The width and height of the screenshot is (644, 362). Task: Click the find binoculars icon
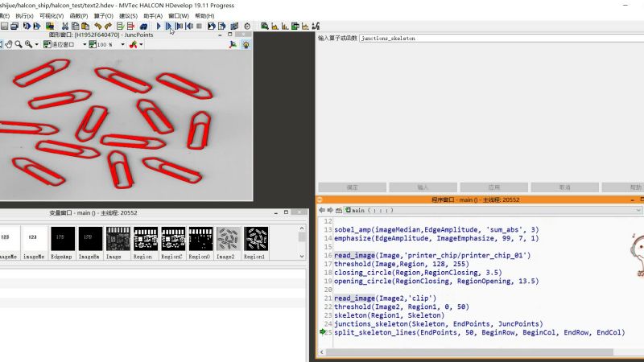[x=143, y=26]
